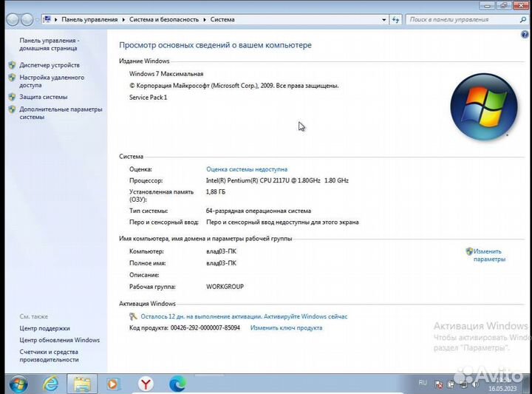Click the shield icon beside Дополнительные параметры системы
This screenshot has height=394, width=532.
point(13,109)
